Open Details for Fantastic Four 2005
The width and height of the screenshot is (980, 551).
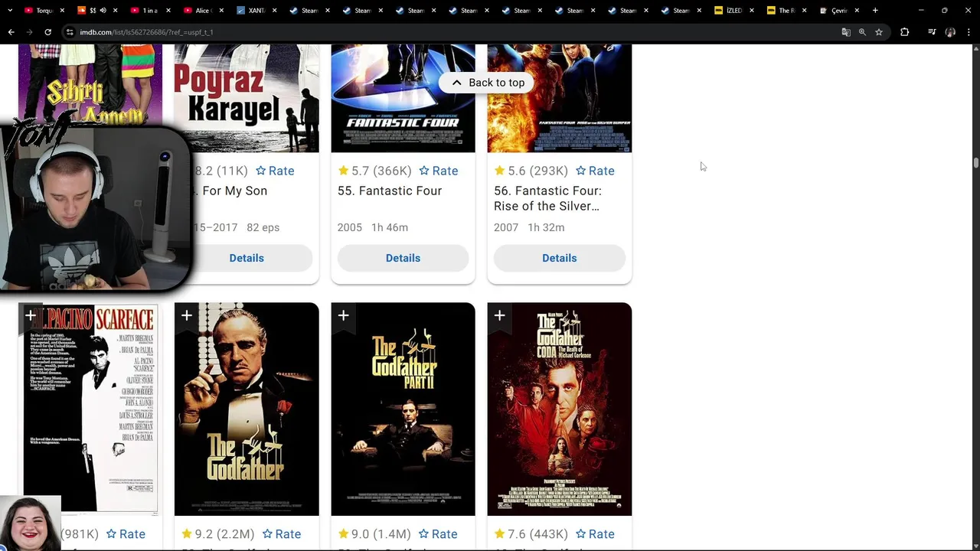pos(403,258)
